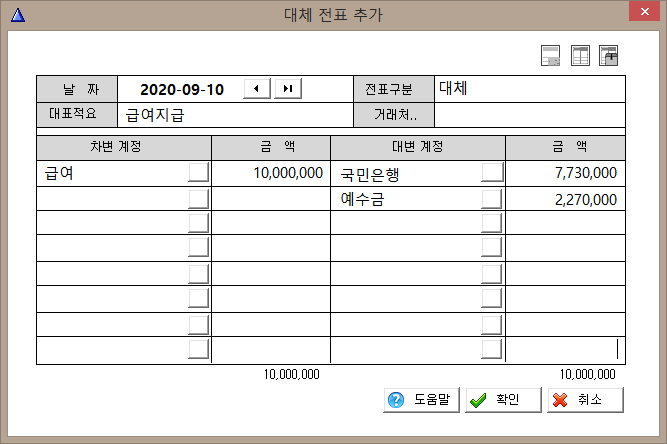The image size is (667, 444).
Task: Open account lookup button beside 급여
Action: (198, 172)
